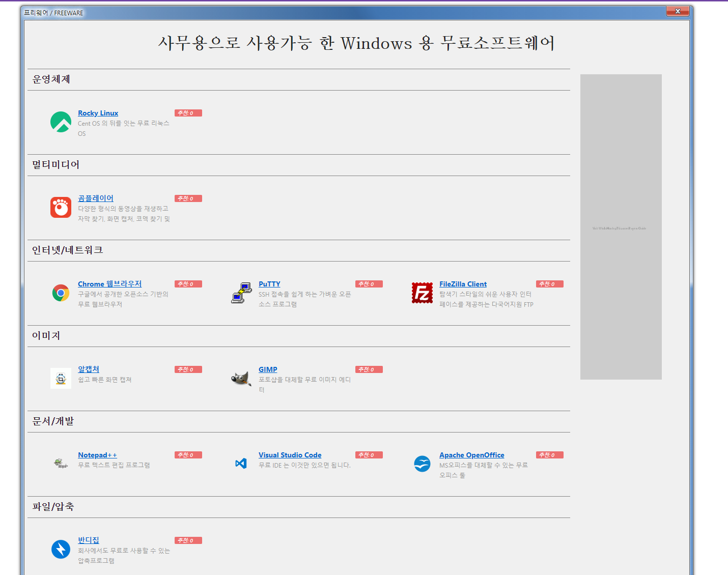This screenshot has height=575, width=728.
Task: Follow the FileZilla Client link
Action: pos(463,284)
